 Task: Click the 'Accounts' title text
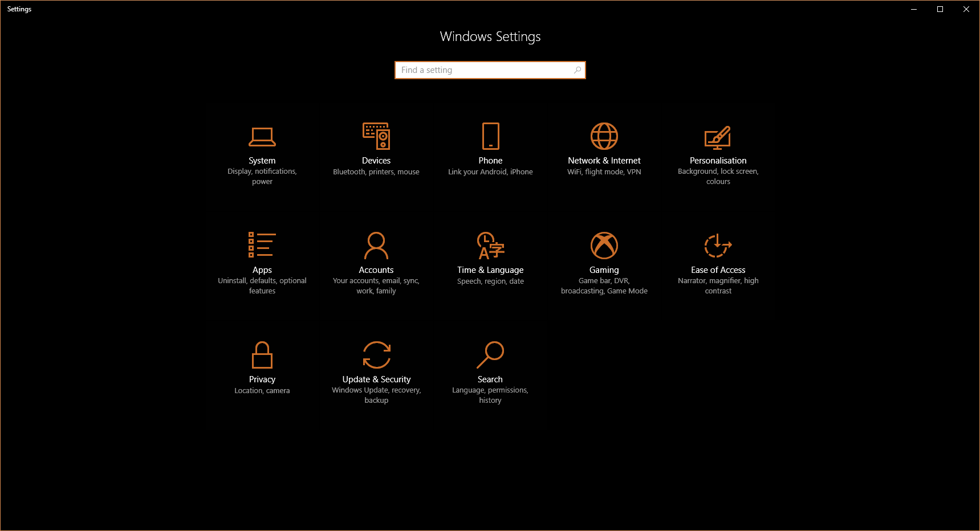pyautogui.click(x=376, y=270)
